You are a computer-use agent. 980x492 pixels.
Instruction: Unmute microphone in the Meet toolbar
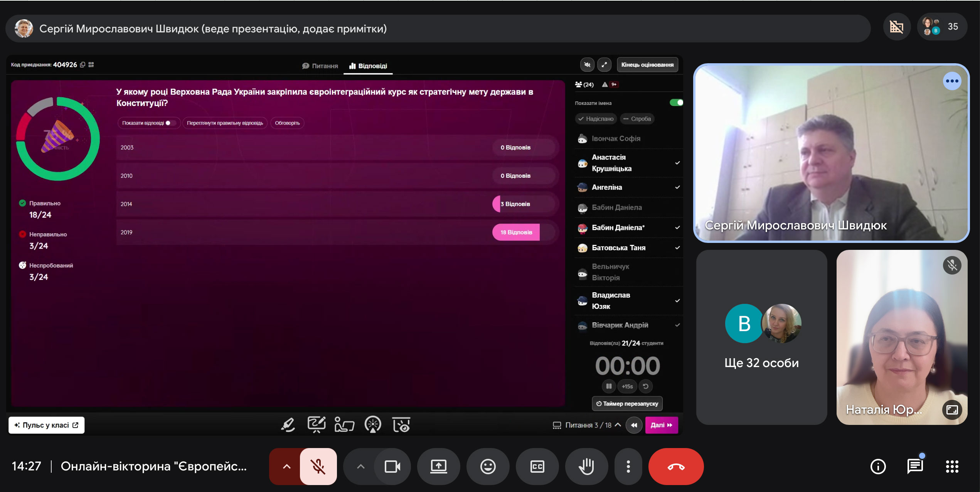click(318, 467)
